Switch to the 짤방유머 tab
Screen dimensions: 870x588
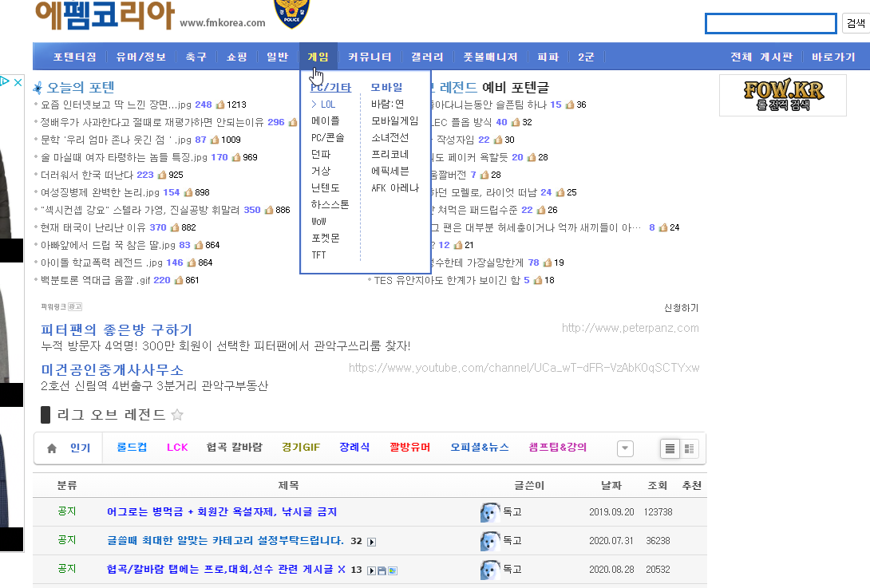point(410,447)
